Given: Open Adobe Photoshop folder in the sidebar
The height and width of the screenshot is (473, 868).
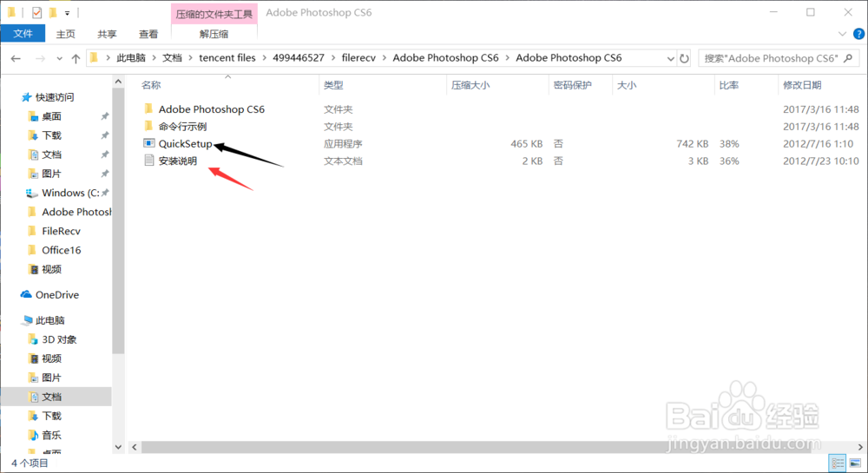Looking at the screenshot, I should point(76,212).
